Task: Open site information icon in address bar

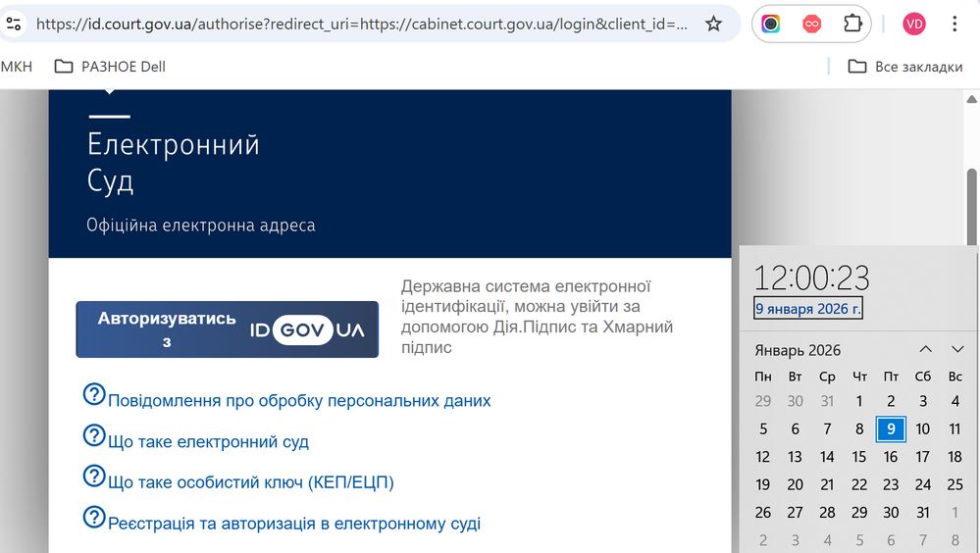Action: (13, 24)
